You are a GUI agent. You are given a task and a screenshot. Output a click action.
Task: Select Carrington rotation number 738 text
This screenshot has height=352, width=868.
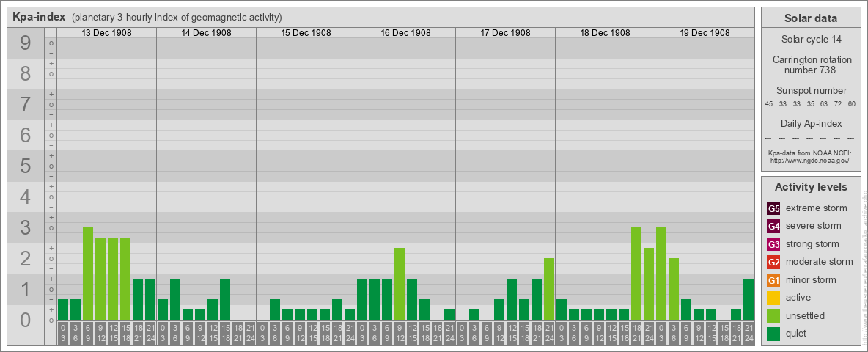pos(811,65)
